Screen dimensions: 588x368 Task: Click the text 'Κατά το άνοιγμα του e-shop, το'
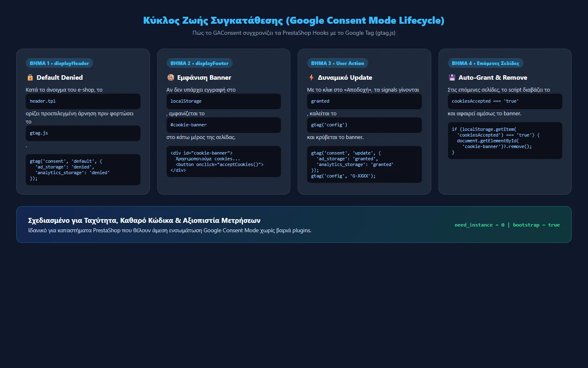pos(64,90)
